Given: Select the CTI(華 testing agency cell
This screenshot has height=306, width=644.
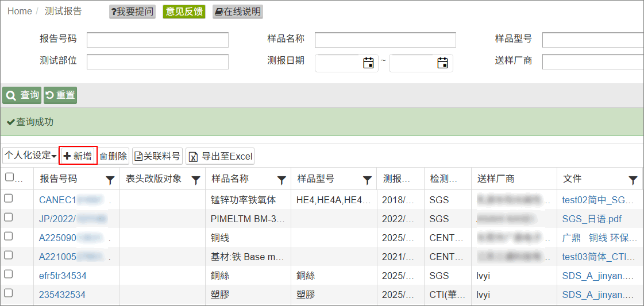Looking at the screenshot, I should (448, 295).
